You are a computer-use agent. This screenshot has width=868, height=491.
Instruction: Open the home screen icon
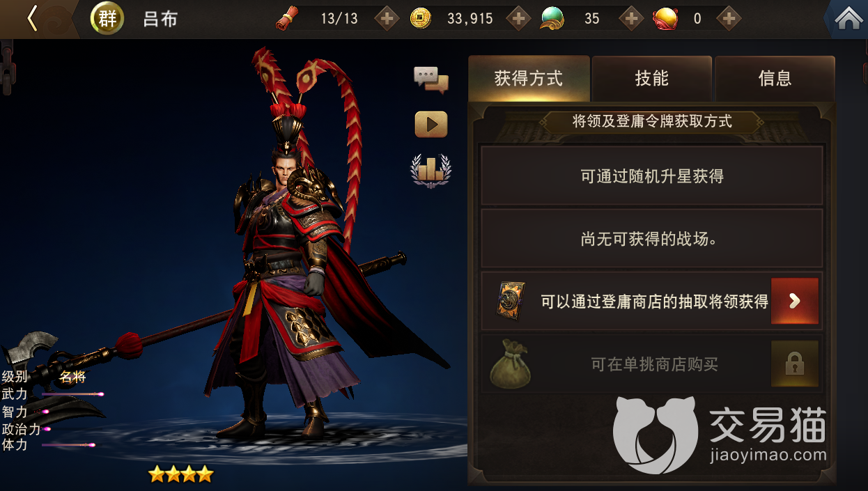848,19
